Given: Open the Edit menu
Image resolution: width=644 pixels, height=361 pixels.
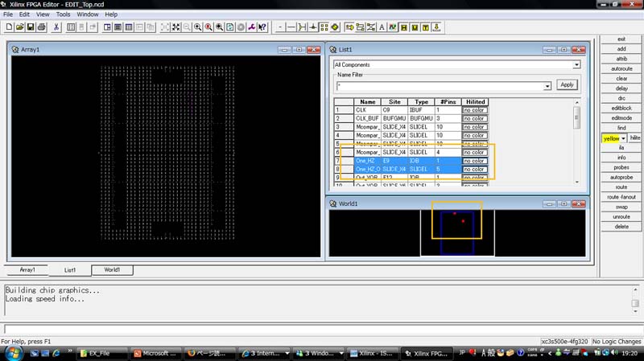Looking at the screenshot, I should tap(24, 14).
